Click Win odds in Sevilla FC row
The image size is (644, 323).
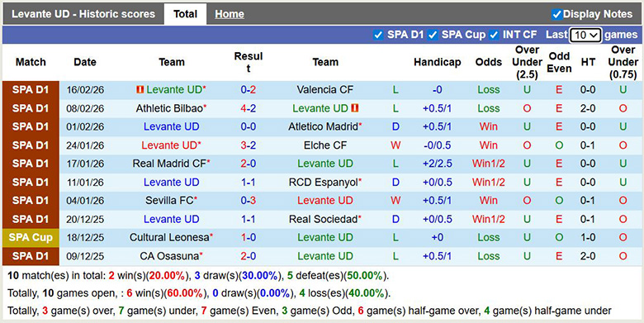tap(488, 201)
